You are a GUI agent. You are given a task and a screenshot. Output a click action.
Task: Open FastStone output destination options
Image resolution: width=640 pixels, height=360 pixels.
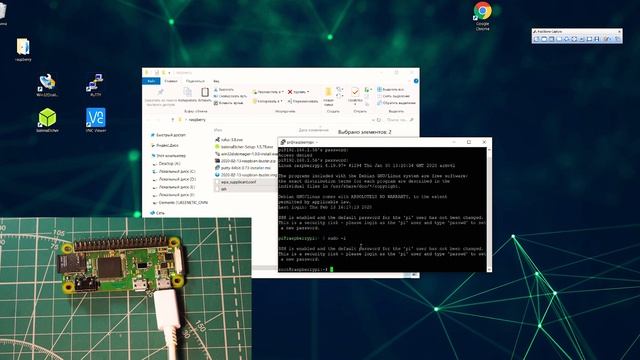[x=607, y=39]
